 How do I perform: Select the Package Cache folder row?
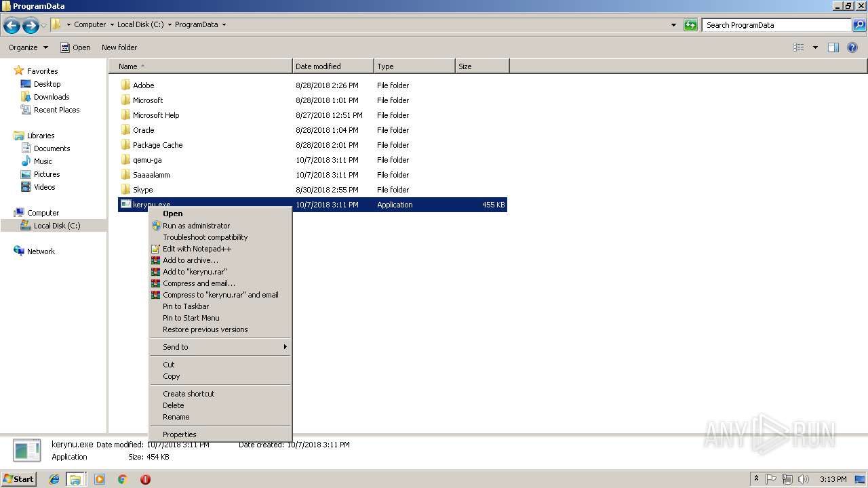point(313,145)
